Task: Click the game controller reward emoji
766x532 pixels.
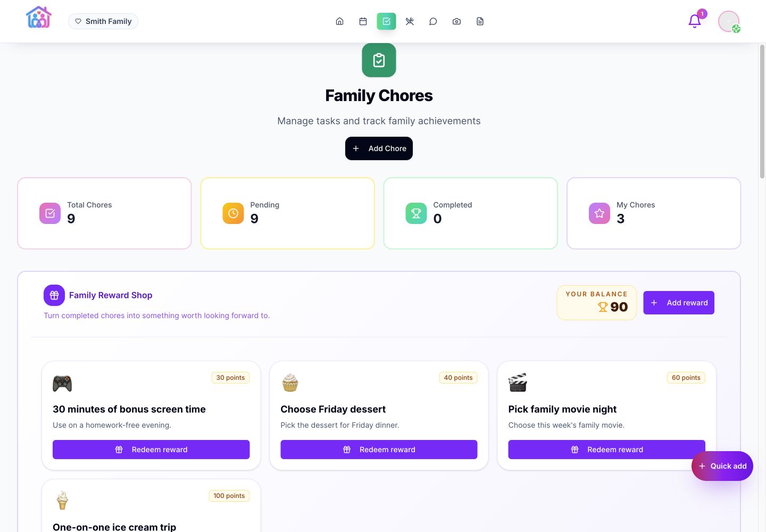Action: (x=62, y=383)
